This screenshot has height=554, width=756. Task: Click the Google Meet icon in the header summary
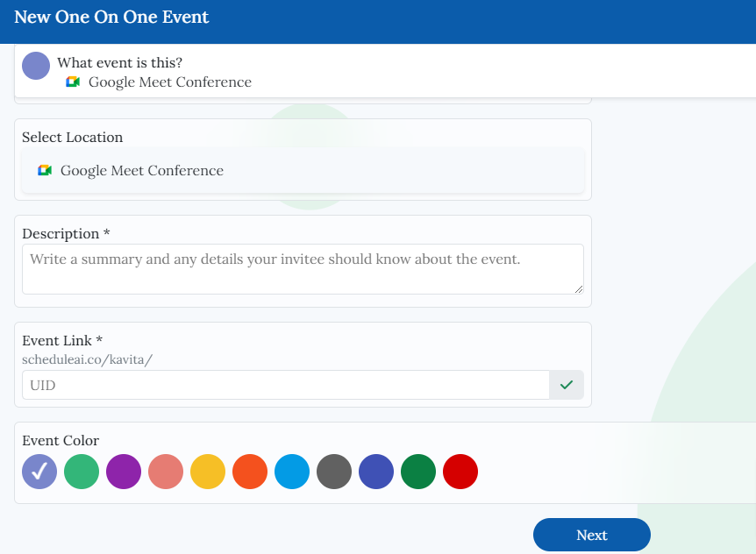point(73,82)
